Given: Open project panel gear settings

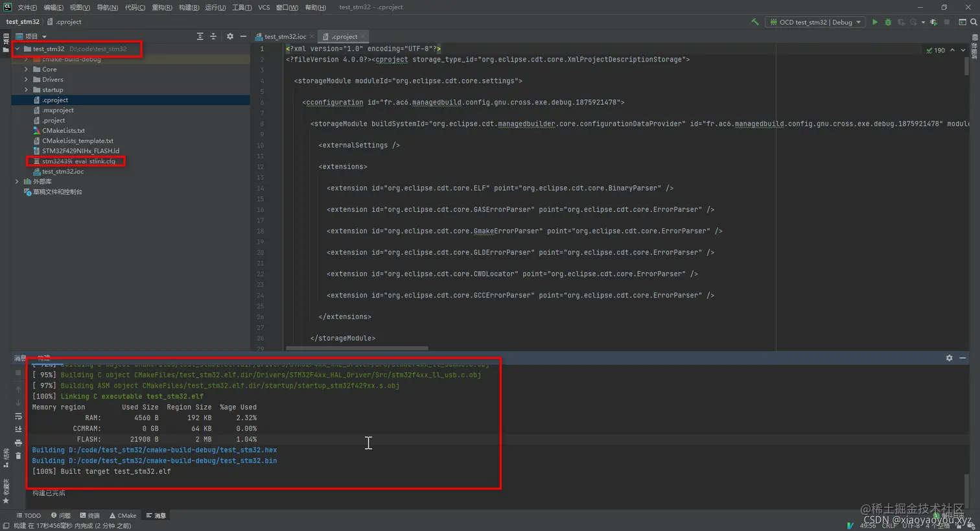Looking at the screenshot, I should [x=230, y=36].
